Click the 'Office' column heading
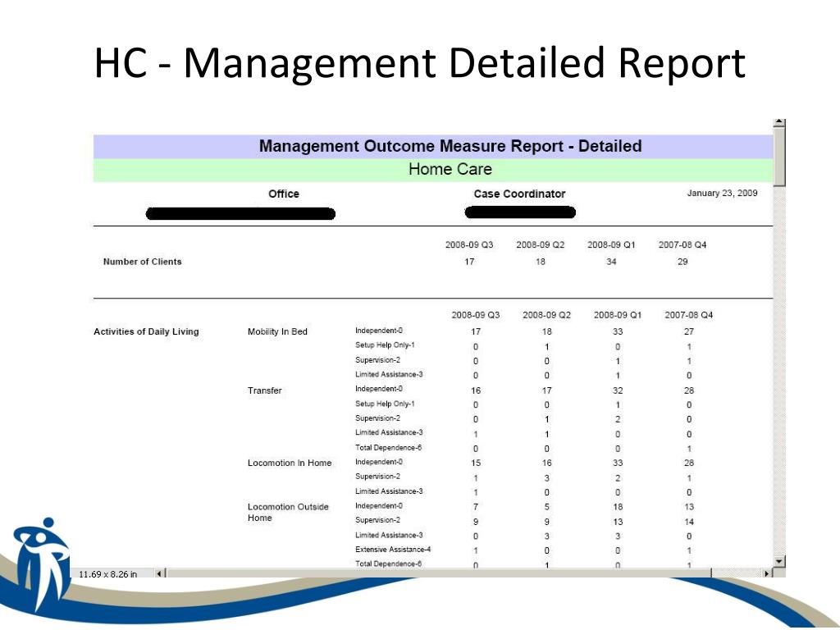 (283, 194)
